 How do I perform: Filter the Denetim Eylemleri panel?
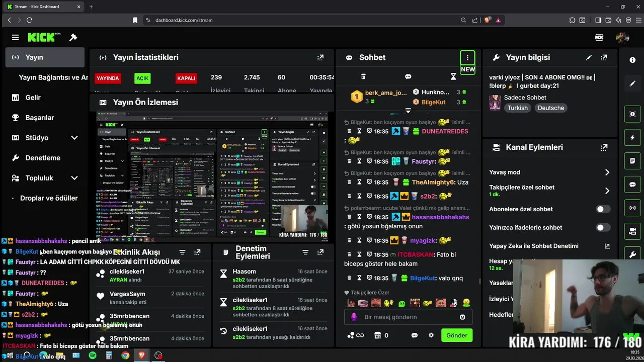tap(305, 252)
